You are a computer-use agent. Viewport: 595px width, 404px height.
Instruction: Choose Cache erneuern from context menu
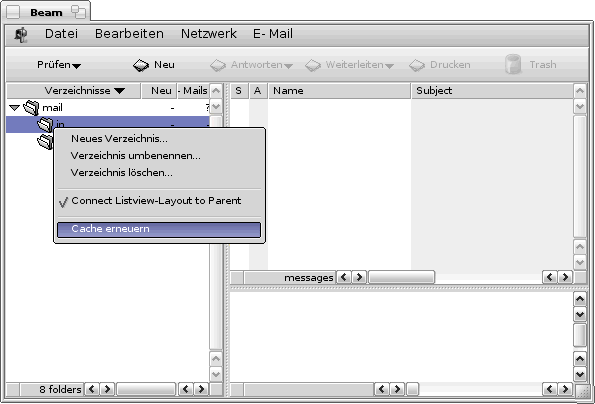159,229
